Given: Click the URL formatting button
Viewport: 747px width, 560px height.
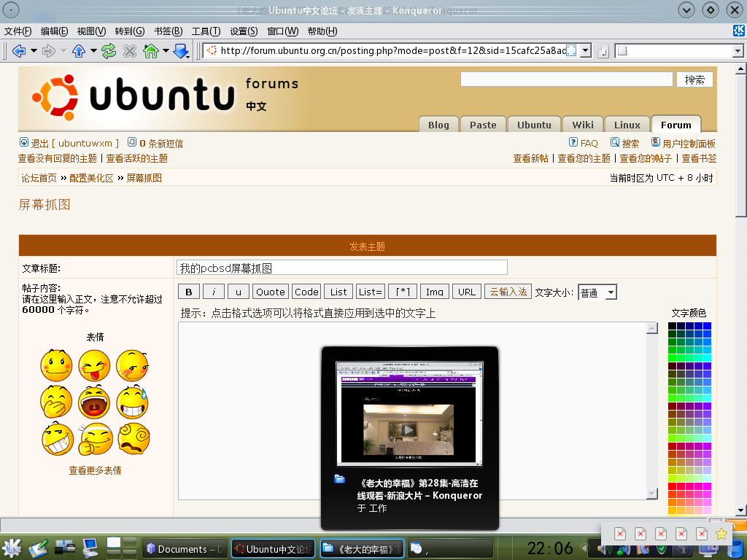Looking at the screenshot, I should [466, 292].
